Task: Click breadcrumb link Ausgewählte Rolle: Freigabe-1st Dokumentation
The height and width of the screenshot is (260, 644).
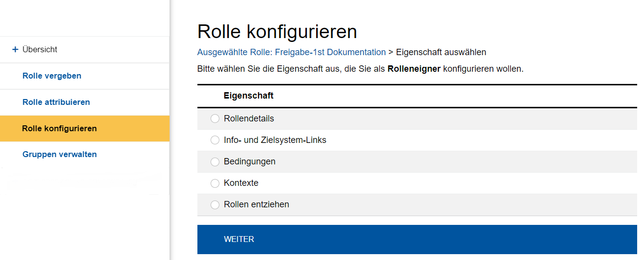Action: pyautogui.click(x=291, y=52)
